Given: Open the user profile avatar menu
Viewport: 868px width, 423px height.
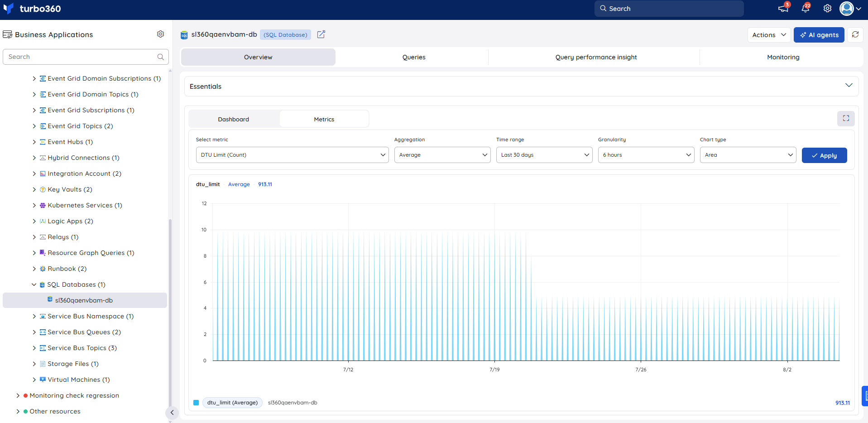Looking at the screenshot, I should (850, 9).
